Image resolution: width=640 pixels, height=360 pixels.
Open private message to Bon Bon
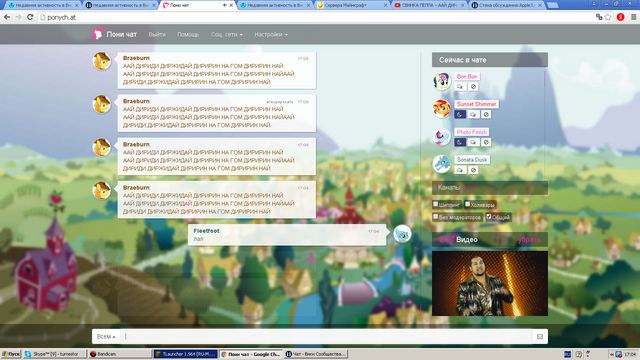[460, 87]
